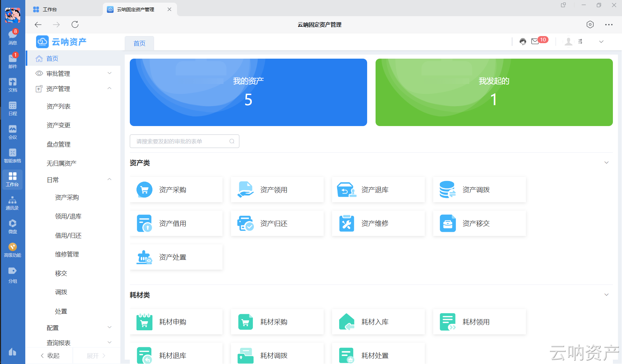Open the 耗材退库 form card
The image size is (622, 364).
(176, 354)
